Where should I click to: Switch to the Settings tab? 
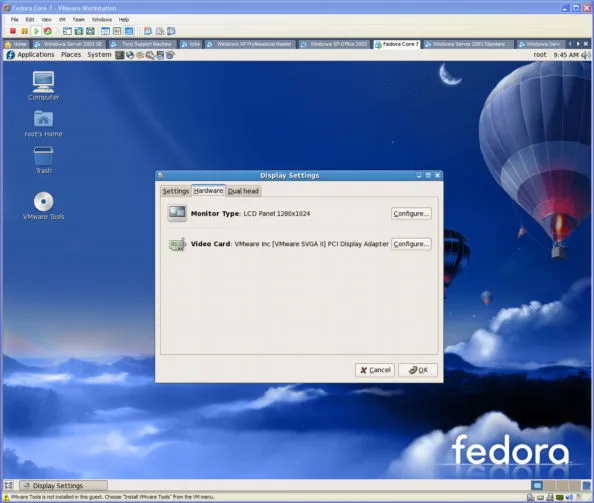pos(175,191)
